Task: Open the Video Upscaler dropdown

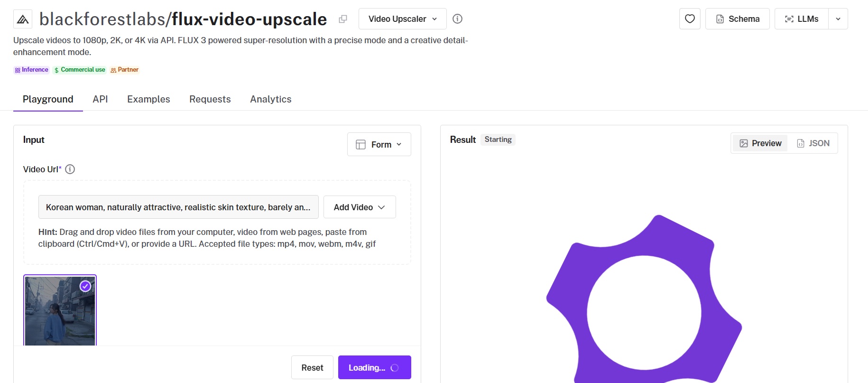Action: (403, 19)
